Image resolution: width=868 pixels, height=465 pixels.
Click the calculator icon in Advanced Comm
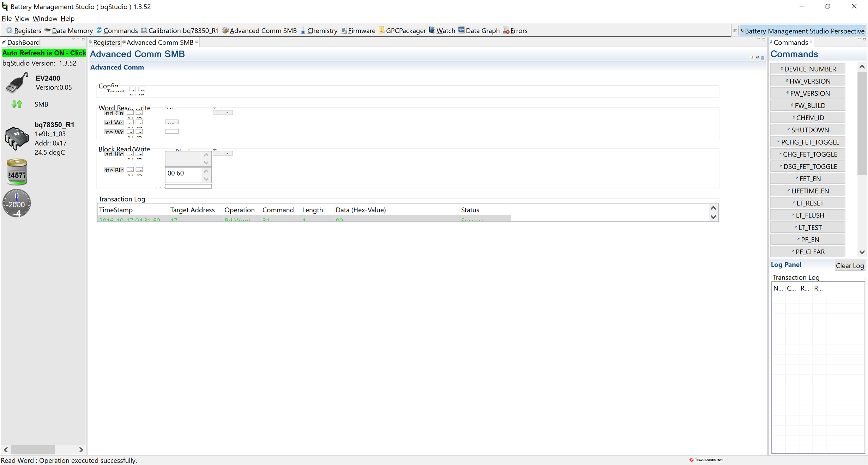click(762, 57)
